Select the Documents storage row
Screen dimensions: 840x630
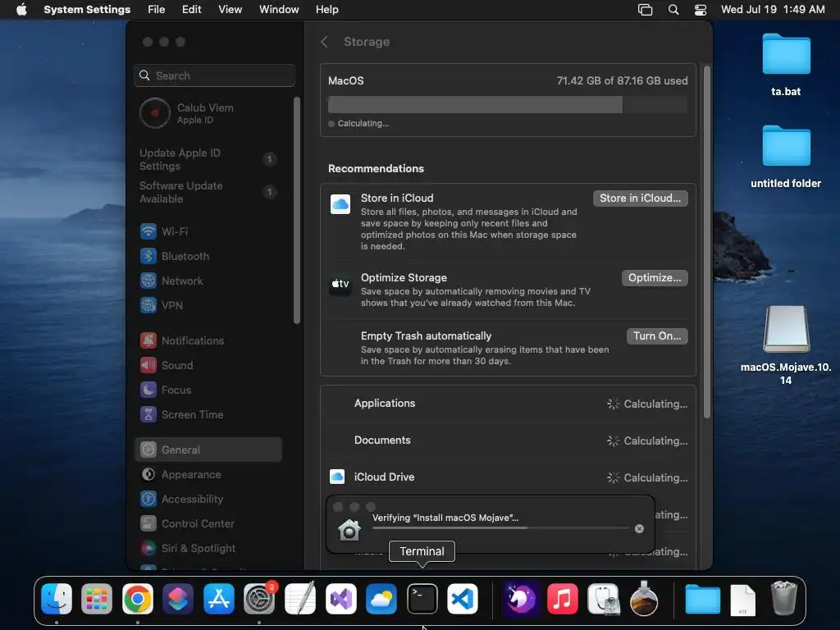tap(508, 441)
